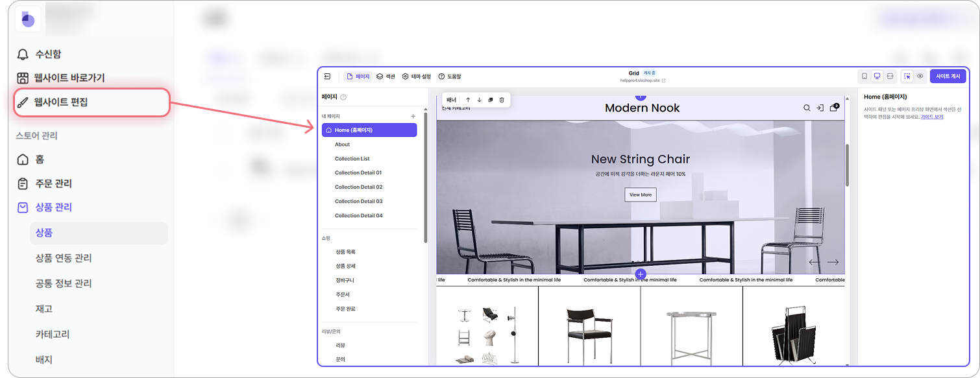Viewport: 980px width, 378px height.
Task: Move the 배너 section up
Action: pos(468,100)
